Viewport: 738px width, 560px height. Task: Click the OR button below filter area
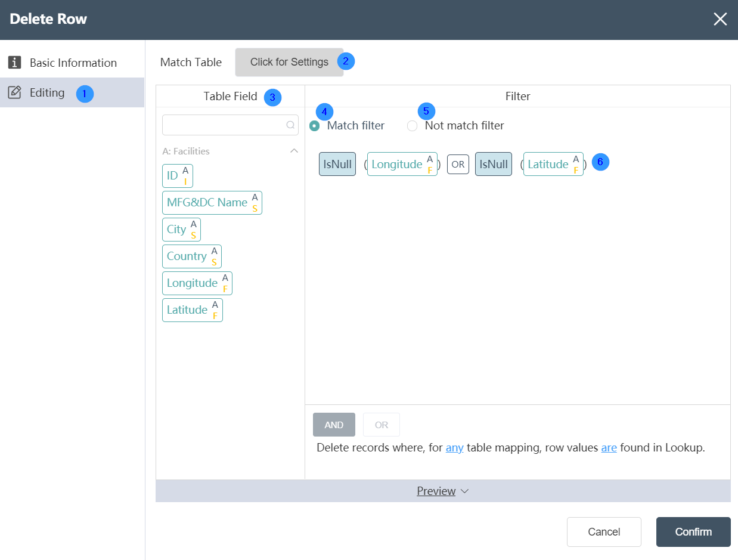382,425
